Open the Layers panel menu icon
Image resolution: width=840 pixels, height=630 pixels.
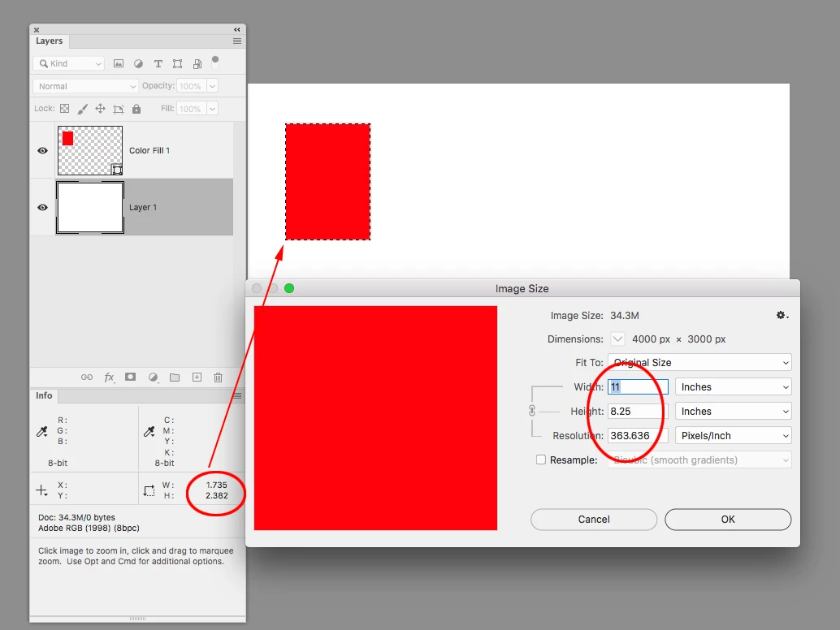point(237,41)
